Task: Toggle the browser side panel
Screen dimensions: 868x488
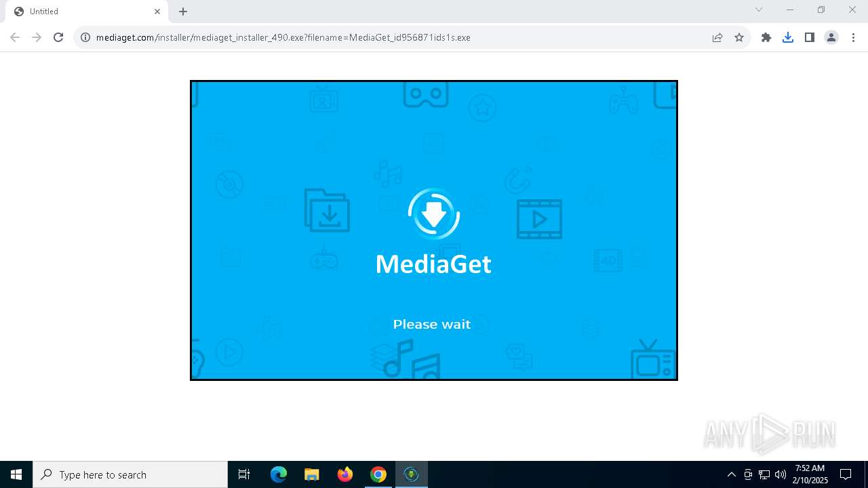Action: (810, 37)
